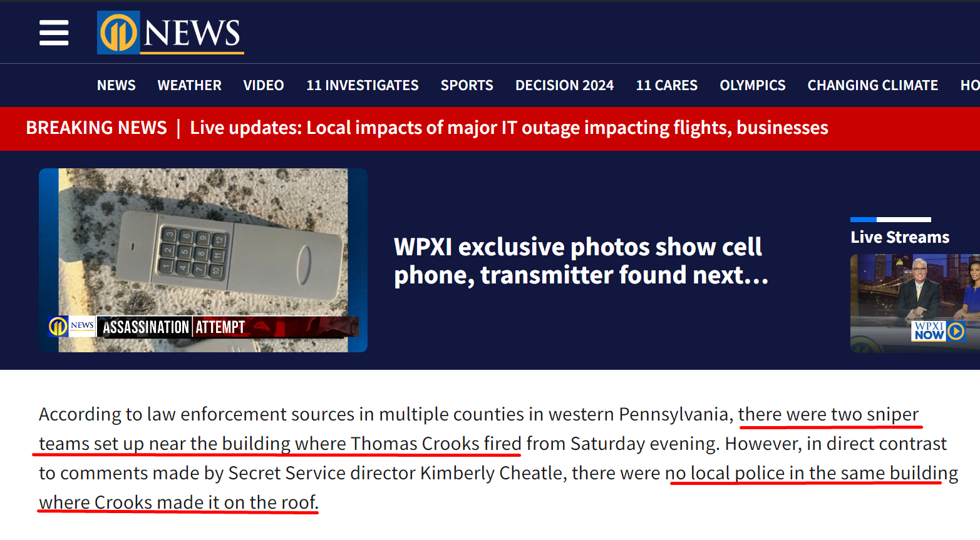Viewport: 980px width, 540px height.
Task: Open the 11 CARES page
Action: click(667, 85)
